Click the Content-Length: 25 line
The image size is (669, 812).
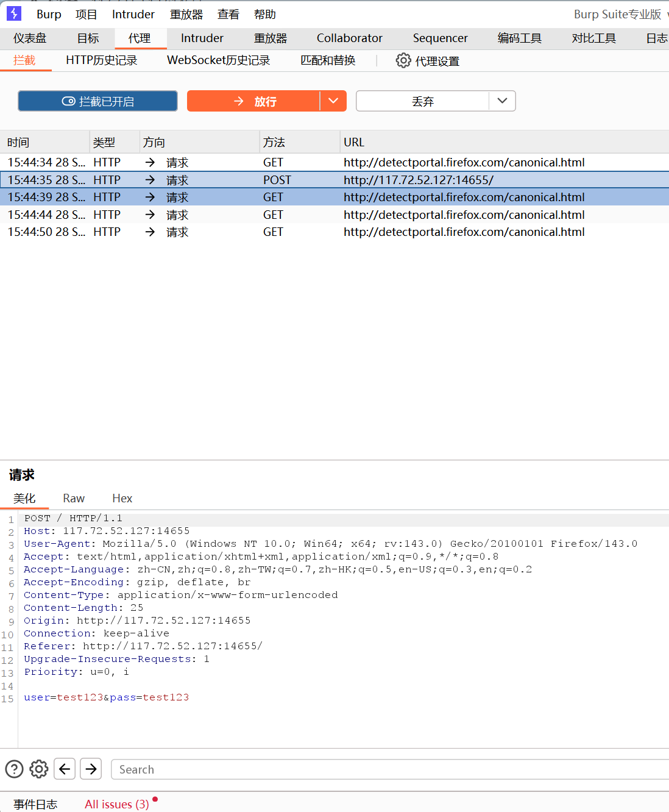83,608
